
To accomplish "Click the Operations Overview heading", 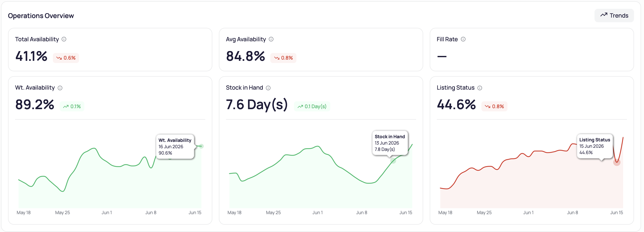I will click(41, 16).
